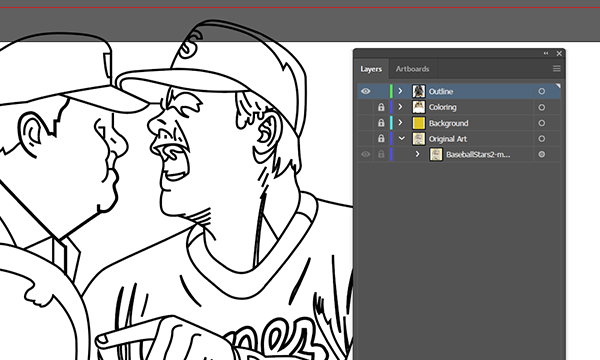Show the Coloring layer visibility column
The width and height of the screenshot is (600, 360).
pos(365,108)
